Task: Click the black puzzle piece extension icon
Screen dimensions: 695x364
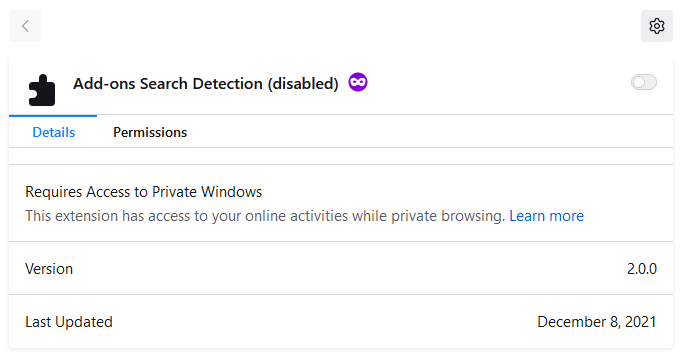Action: pyautogui.click(x=42, y=90)
